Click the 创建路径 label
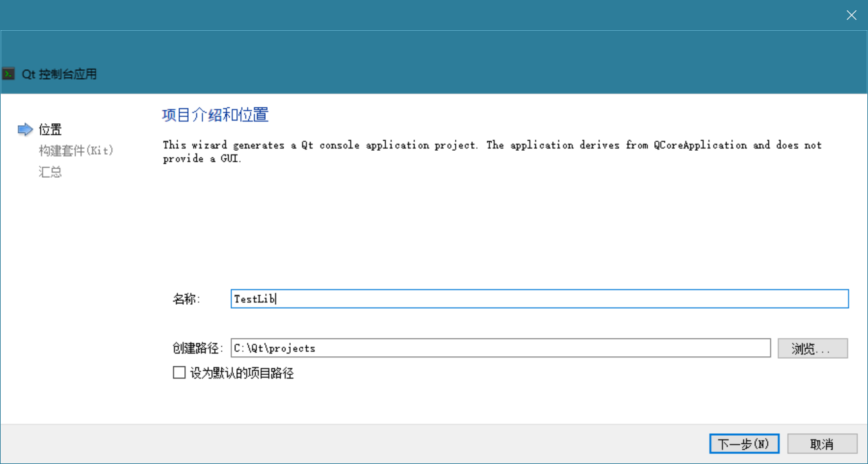Image resolution: width=868 pixels, height=464 pixels. (197, 348)
